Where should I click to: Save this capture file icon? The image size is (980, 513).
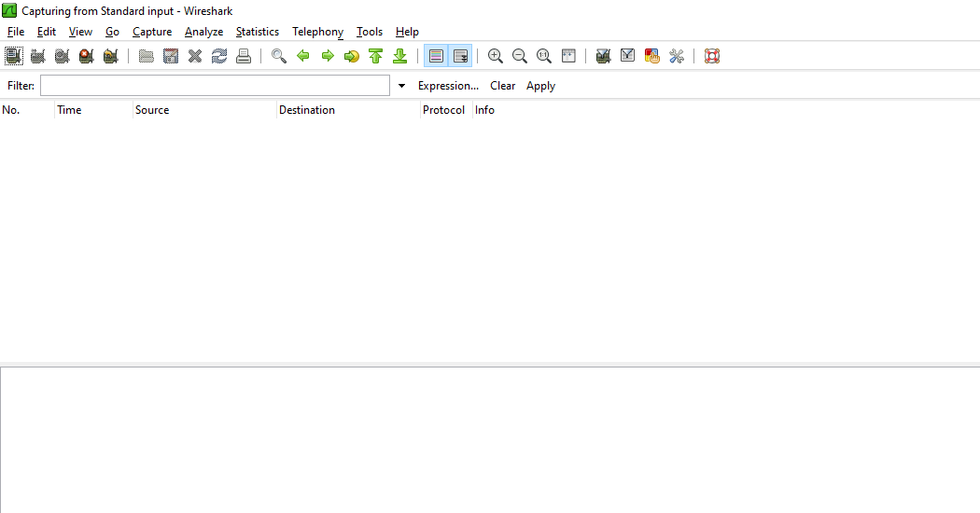point(171,56)
